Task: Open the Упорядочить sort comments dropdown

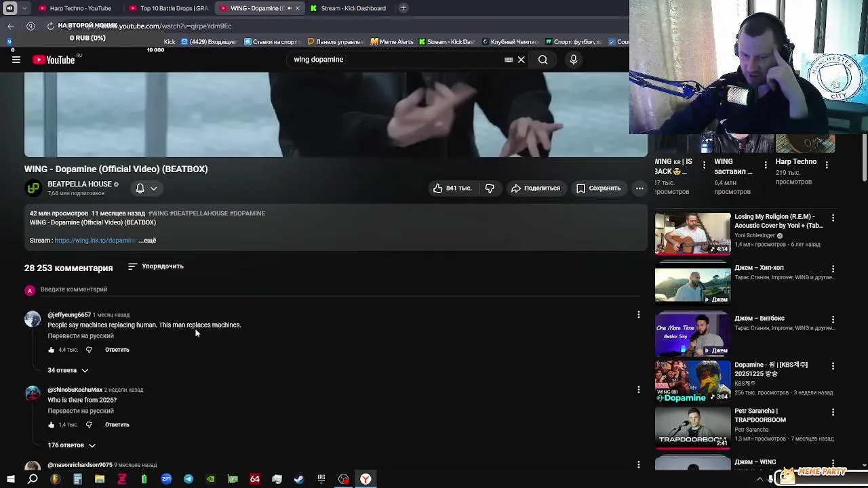Action: pos(156,266)
